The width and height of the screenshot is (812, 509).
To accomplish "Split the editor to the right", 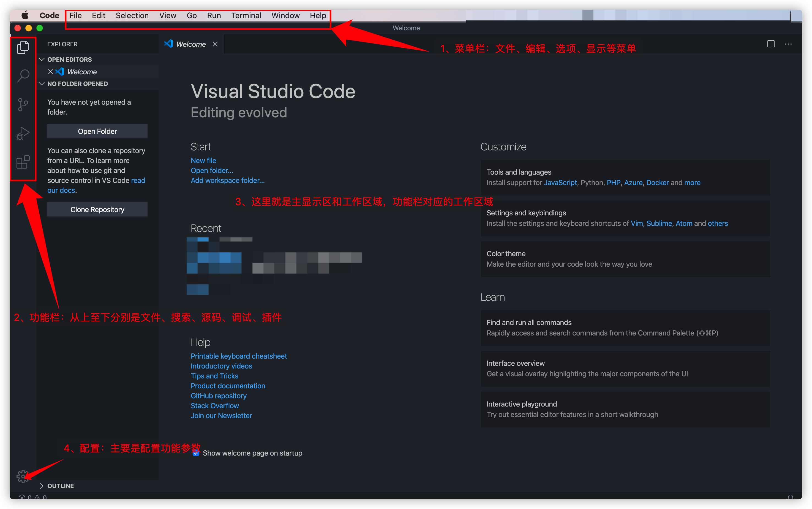I will pos(771,44).
